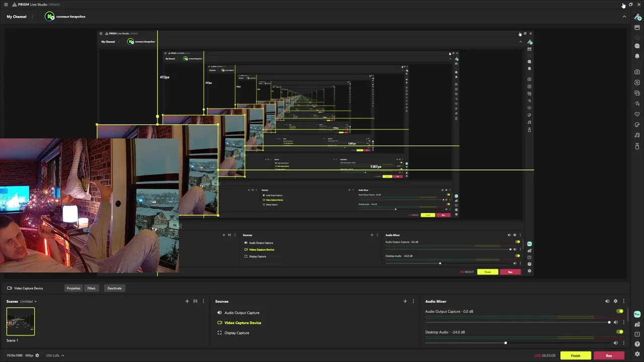Click My Channel label
Viewport: 644px width, 362px height.
pyautogui.click(x=17, y=17)
